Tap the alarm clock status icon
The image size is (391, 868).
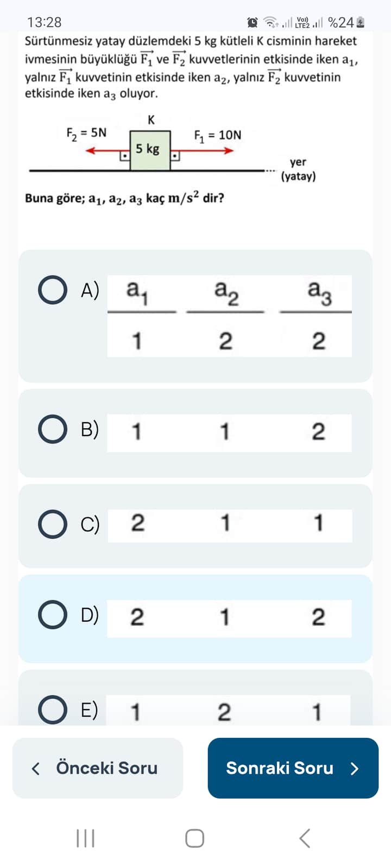(253, 22)
